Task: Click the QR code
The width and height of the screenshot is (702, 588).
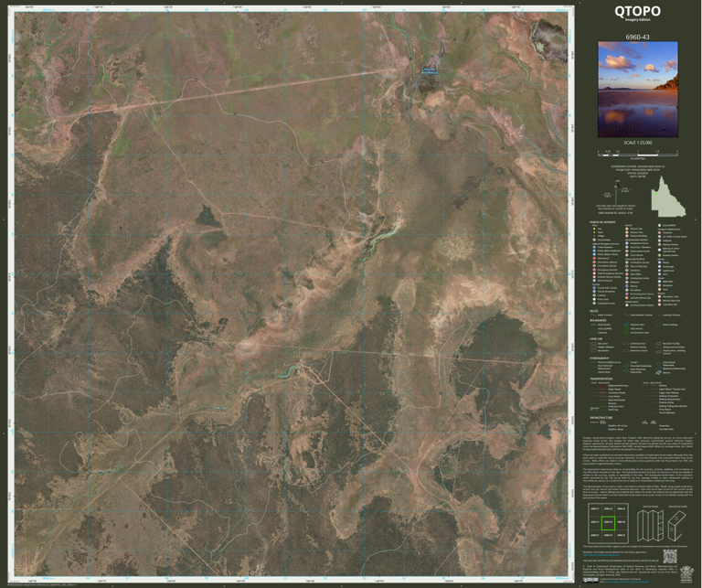Action: (x=670, y=556)
